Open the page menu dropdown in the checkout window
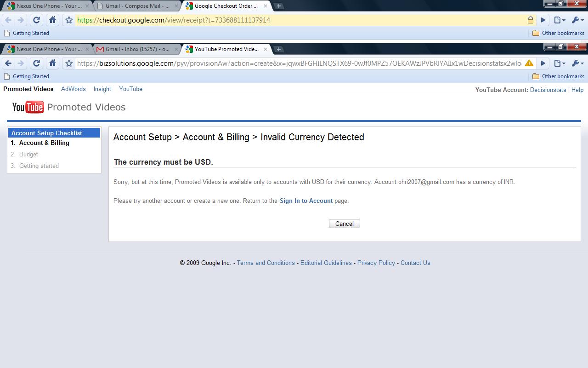The width and height of the screenshot is (588, 368). 559,20
